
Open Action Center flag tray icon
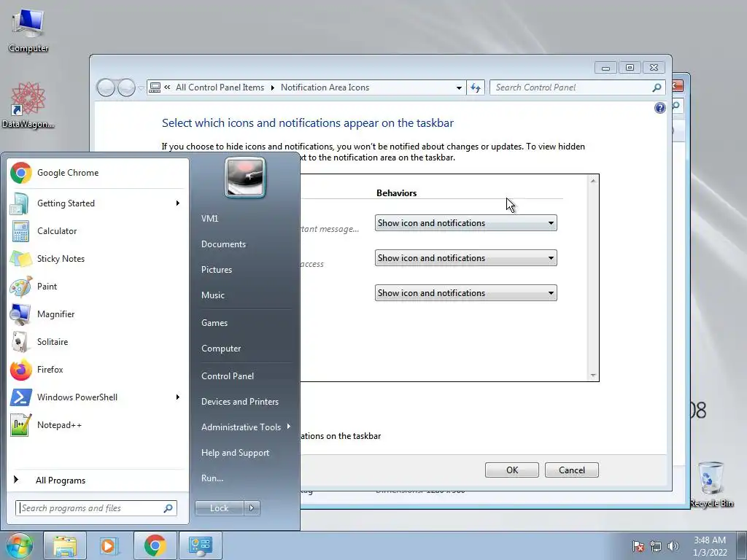(638, 546)
